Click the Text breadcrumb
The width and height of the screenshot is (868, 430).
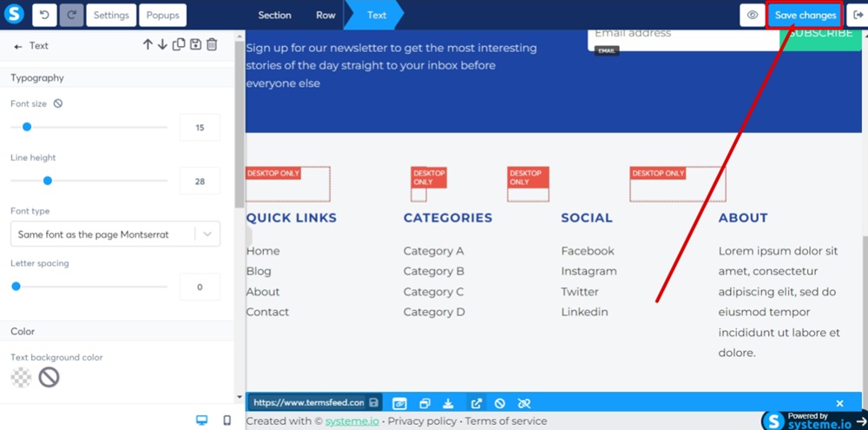click(x=377, y=15)
